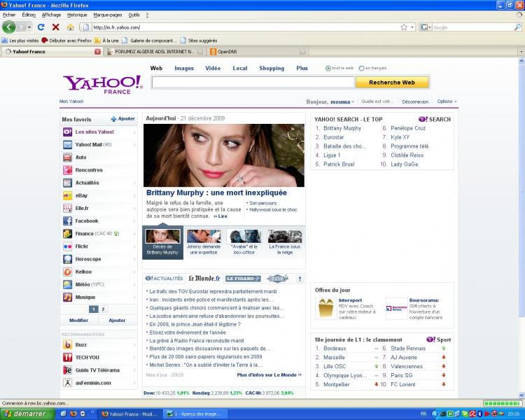
Task: Open the Auto icon in favorites
Action: coord(67,157)
